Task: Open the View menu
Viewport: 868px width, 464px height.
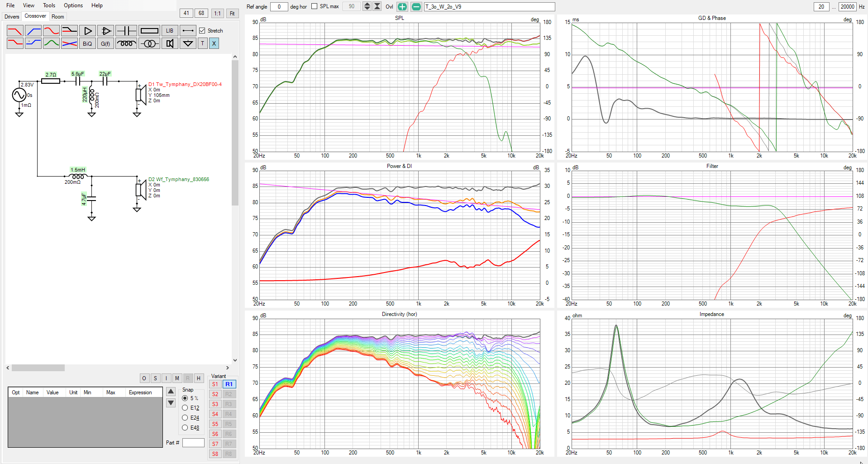Action: [x=29, y=5]
